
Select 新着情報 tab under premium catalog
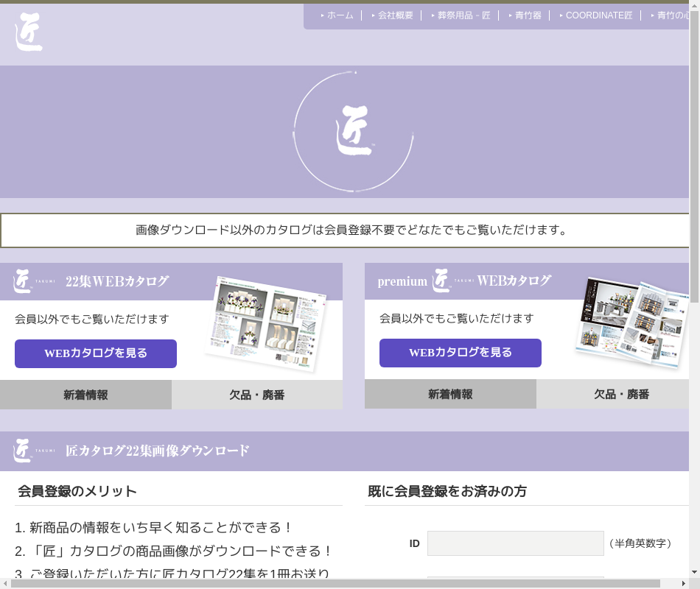click(x=450, y=394)
